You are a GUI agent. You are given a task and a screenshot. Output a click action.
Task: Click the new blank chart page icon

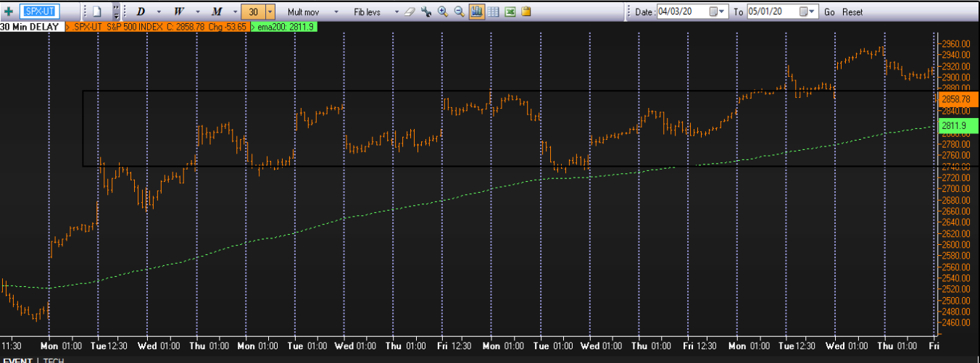point(96,12)
